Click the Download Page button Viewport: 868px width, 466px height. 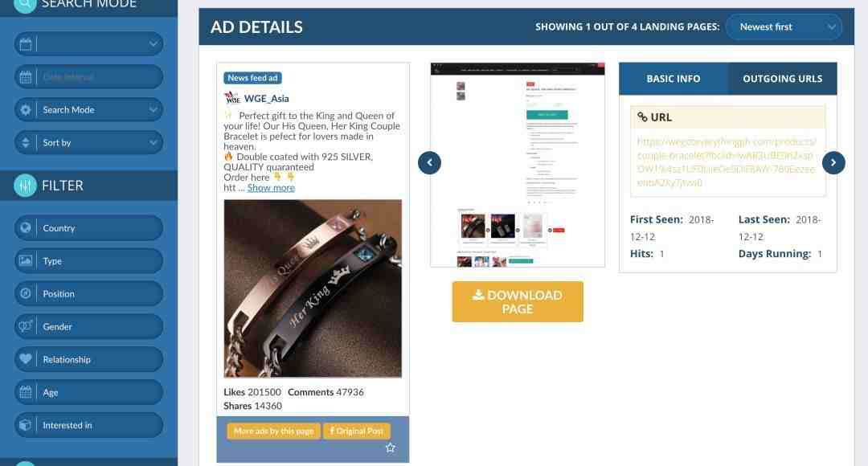[518, 301]
